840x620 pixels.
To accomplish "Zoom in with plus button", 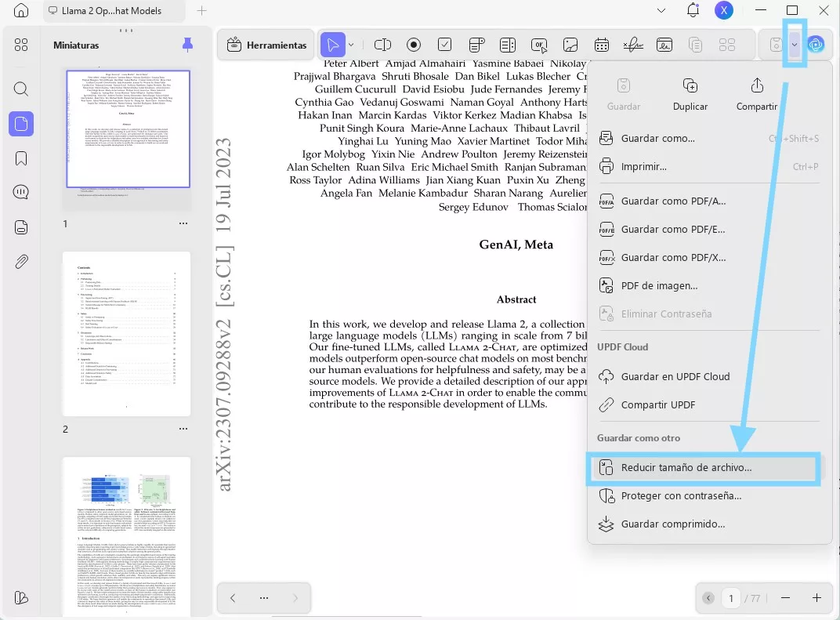I will click(816, 598).
